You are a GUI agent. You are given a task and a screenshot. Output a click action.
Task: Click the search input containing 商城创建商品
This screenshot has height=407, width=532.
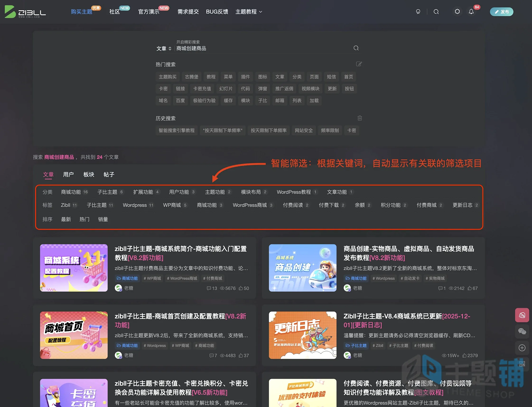pyautogui.click(x=264, y=48)
